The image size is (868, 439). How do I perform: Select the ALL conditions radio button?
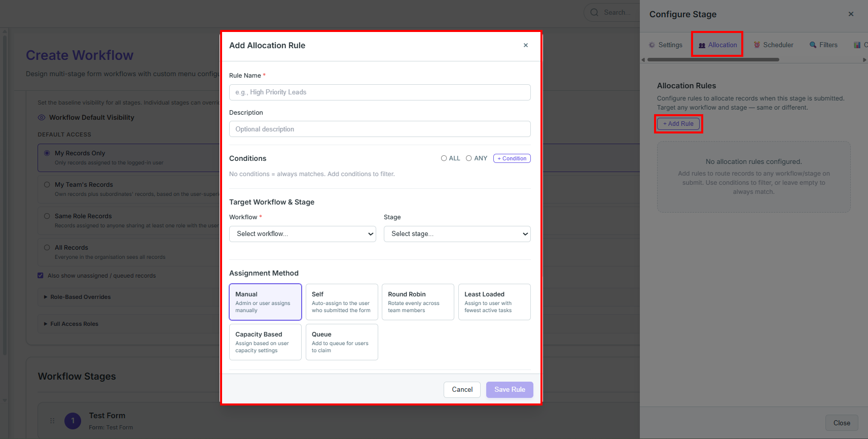tap(444, 158)
